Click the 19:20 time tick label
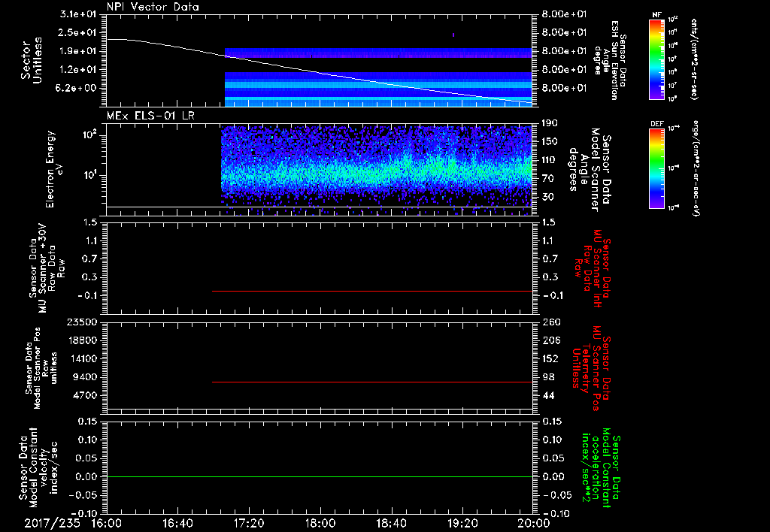Viewport: 770px width, 532px height. pyautogui.click(x=462, y=523)
